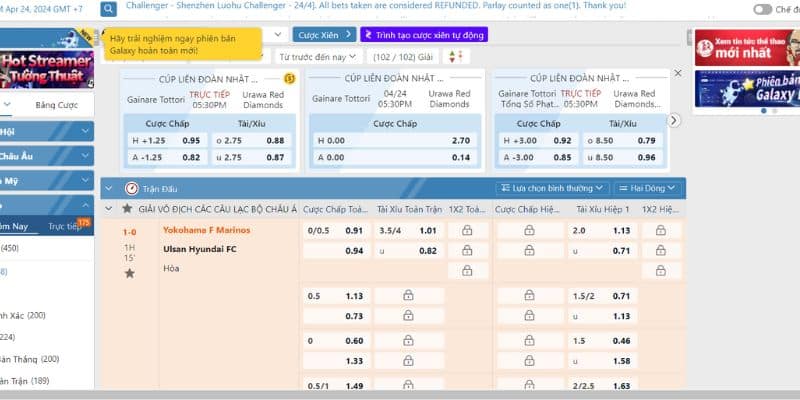Favorite the Yokohama F Marinos match star
Image resolution: width=800 pixels, height=400 pixels.
(129, 272)
